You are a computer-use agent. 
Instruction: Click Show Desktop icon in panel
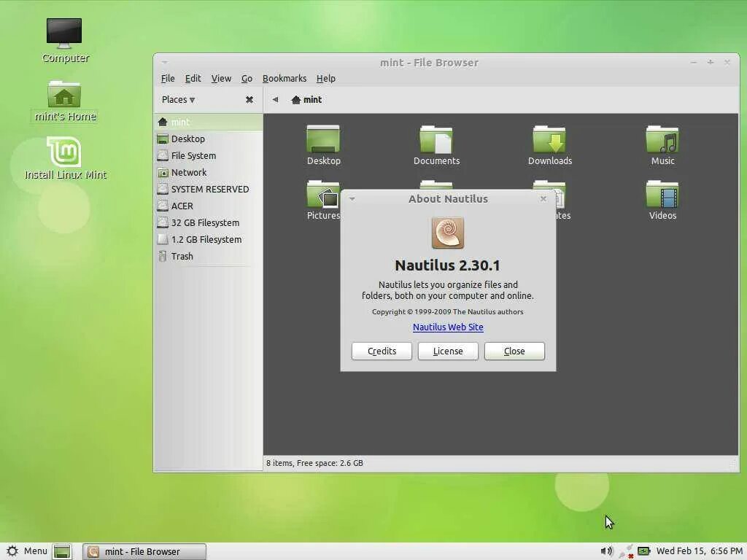point(62,551)
